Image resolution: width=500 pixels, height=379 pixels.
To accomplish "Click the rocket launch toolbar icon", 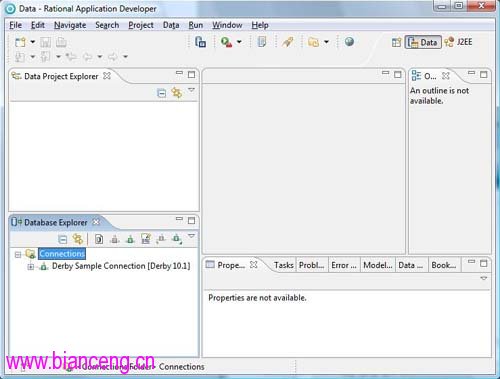I will (x=288, y=42).
